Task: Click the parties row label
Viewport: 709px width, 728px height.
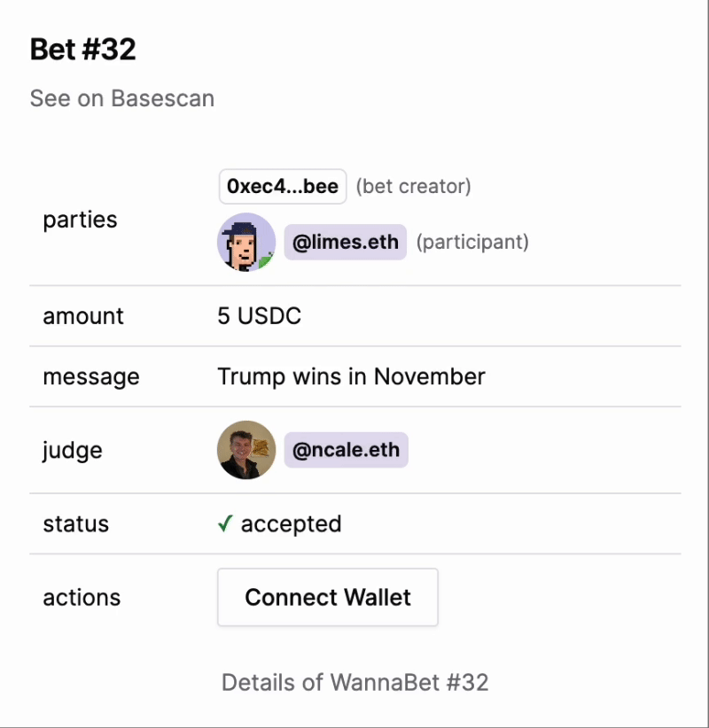Action: point(80,220)
